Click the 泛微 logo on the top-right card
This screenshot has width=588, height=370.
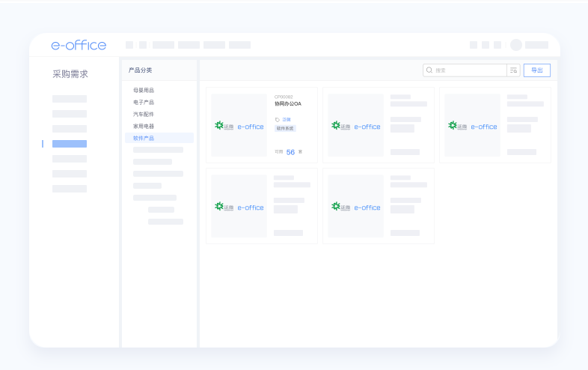pyautogui.click(x=457, y=126)
